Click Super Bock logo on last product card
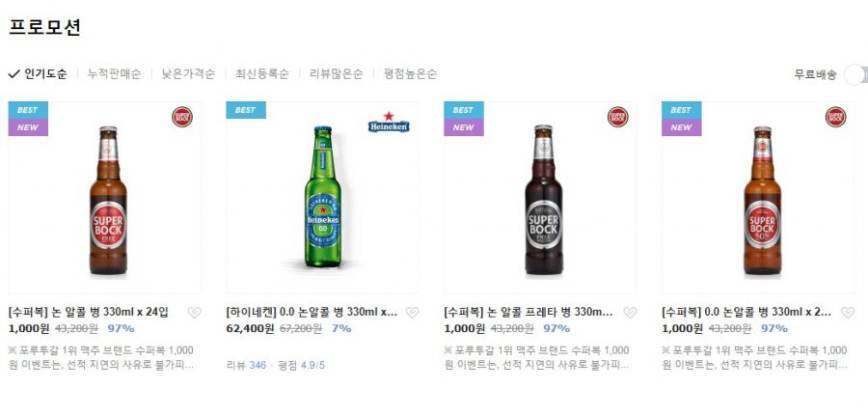Viewport: 868px width, 416px height. pos(836,117)
